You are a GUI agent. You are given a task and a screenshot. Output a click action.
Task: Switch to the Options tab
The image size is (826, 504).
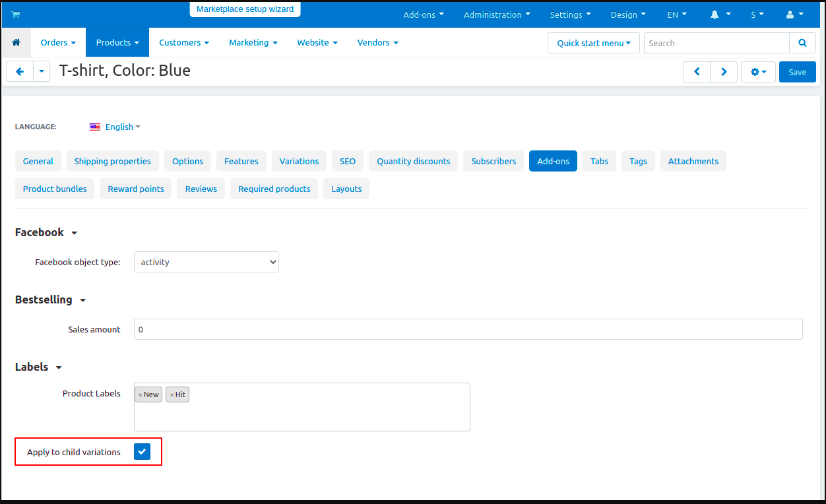tap(188, 161)
